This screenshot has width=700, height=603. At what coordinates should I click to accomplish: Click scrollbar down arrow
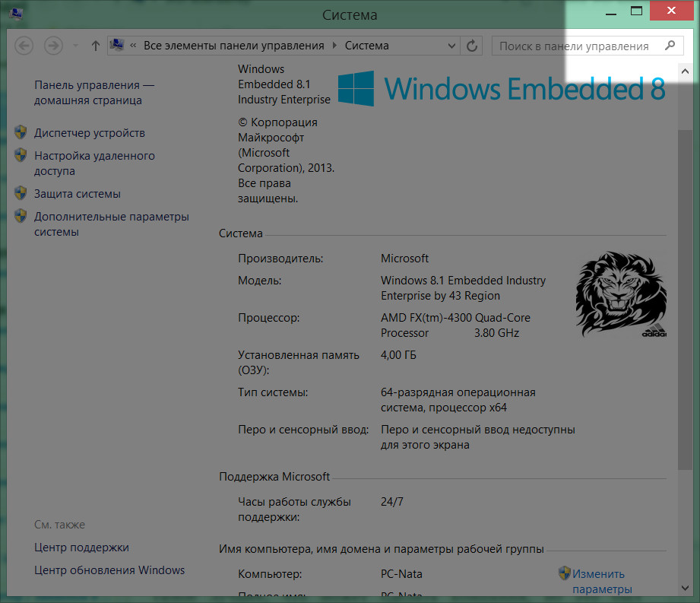(x=685, y=589)
